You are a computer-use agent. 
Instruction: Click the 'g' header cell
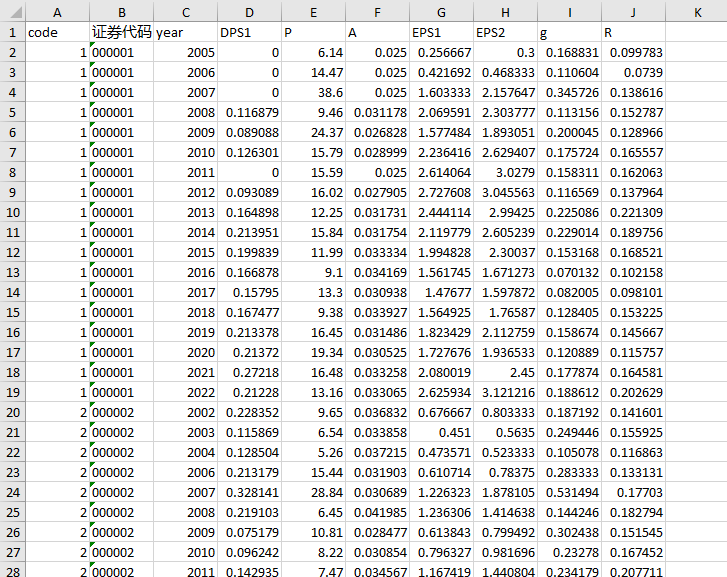point(569,32)
